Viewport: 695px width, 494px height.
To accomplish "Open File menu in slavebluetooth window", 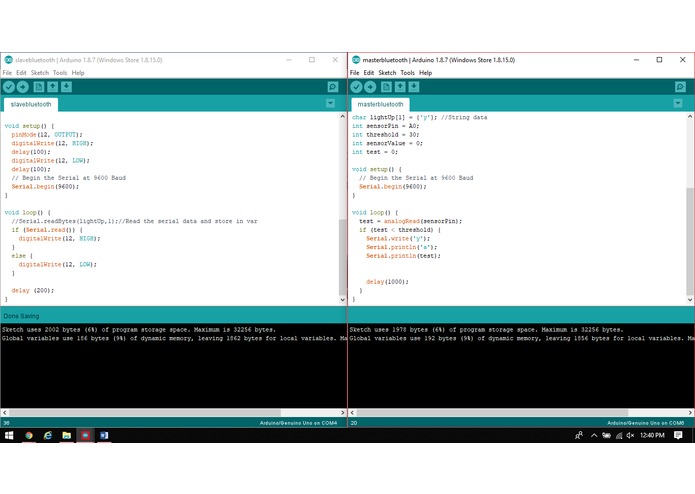I will point(7,73).
